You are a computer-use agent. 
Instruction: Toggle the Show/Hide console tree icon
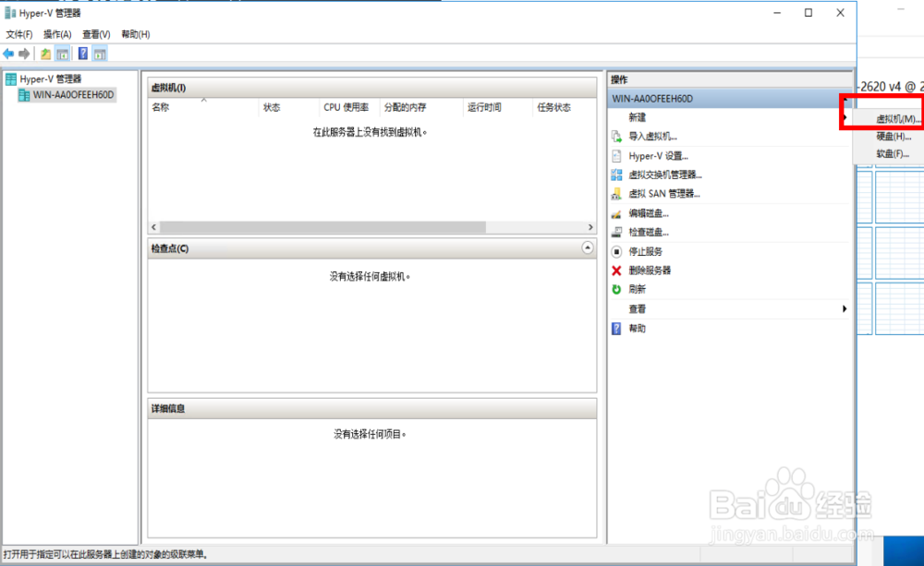coord(63,54)
